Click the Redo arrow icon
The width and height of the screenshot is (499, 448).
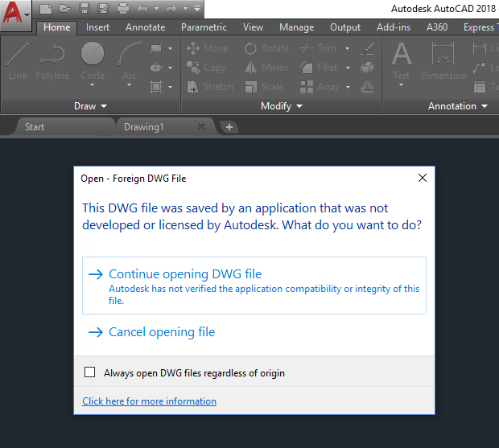(x=171, y=9)
